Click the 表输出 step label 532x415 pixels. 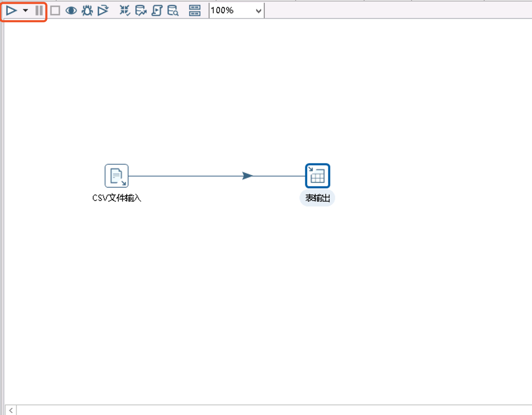coord(317,198)
